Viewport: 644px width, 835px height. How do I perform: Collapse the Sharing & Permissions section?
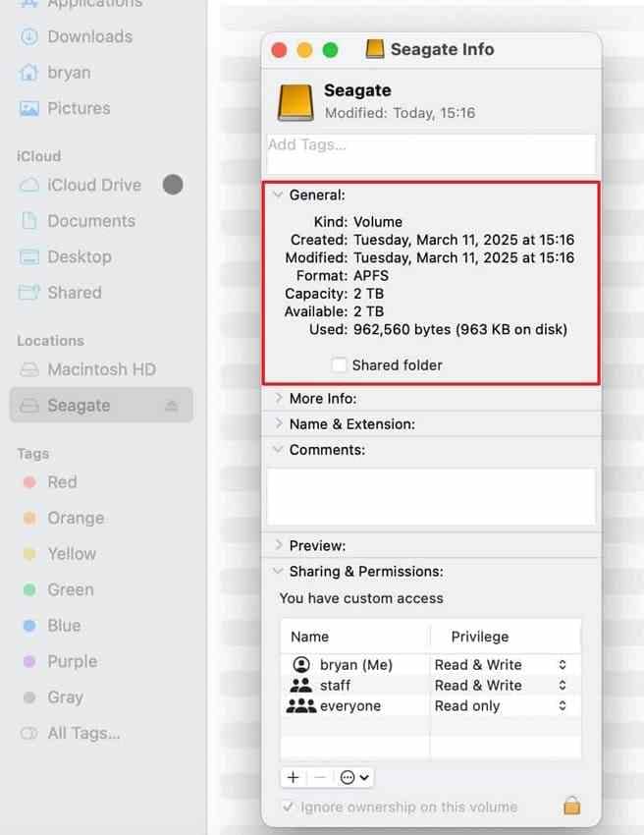pyautogui.click(x=277, y=571)
